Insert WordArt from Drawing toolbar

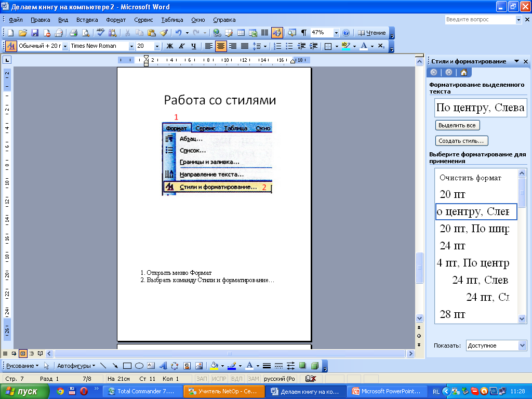coord(163,366)
